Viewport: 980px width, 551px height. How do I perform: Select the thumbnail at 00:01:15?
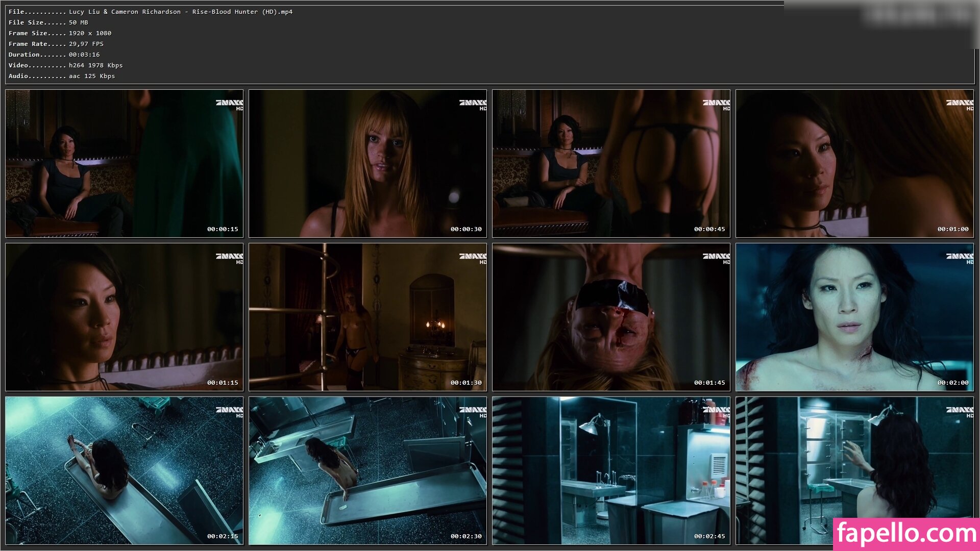[x=124, y=317]
